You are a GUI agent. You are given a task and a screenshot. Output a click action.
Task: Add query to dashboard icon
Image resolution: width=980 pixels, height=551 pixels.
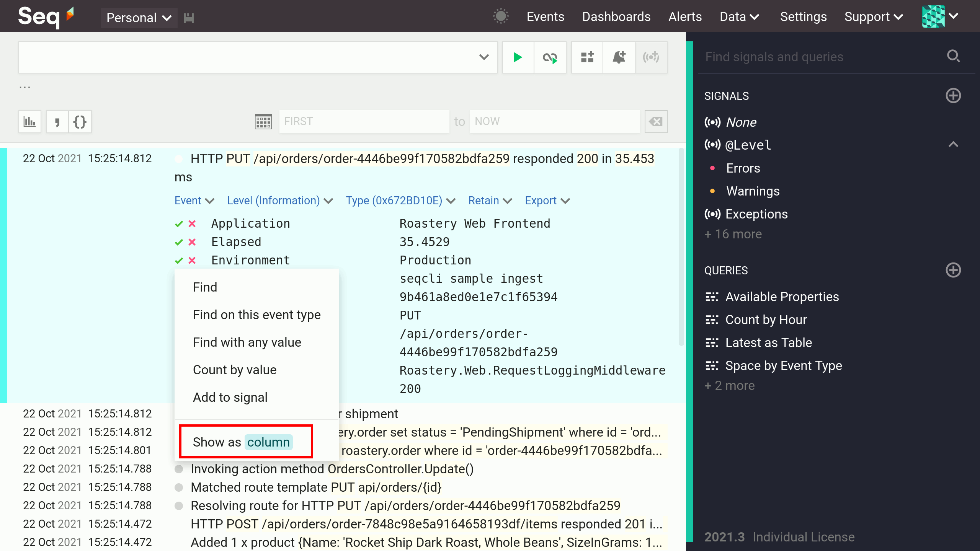coord(587,57)
